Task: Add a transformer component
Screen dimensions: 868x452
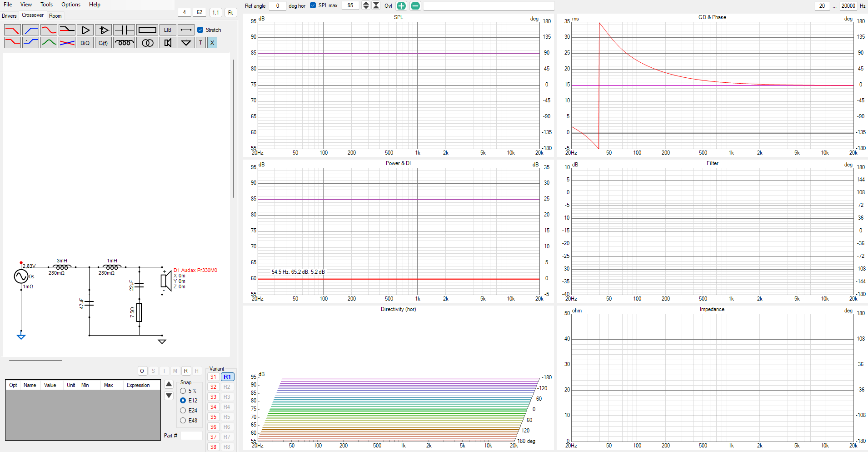Action: point(147,43)
